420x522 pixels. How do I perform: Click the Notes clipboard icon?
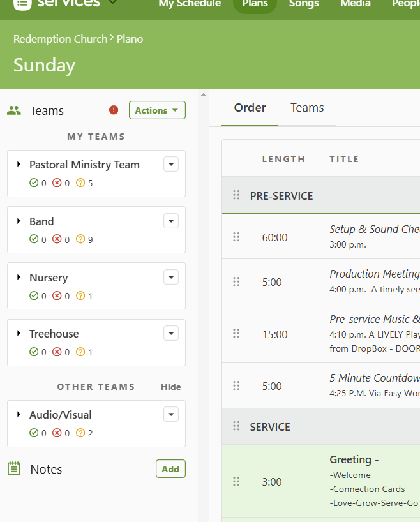[x=14, y=469]
